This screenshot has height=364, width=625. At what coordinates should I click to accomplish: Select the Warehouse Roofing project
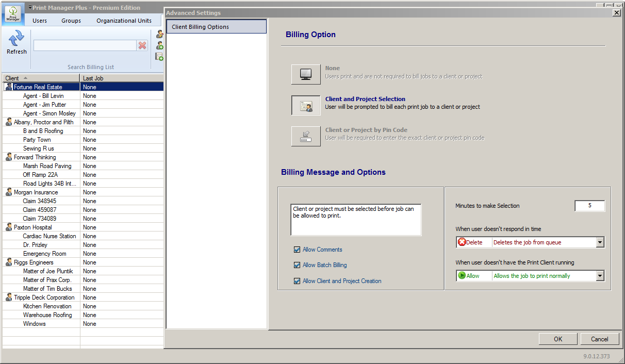pyautogui.click(x=83, y=315)
